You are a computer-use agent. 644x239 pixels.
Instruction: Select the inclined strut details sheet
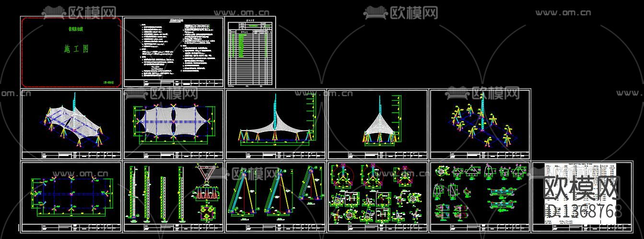tap(276, 197)
